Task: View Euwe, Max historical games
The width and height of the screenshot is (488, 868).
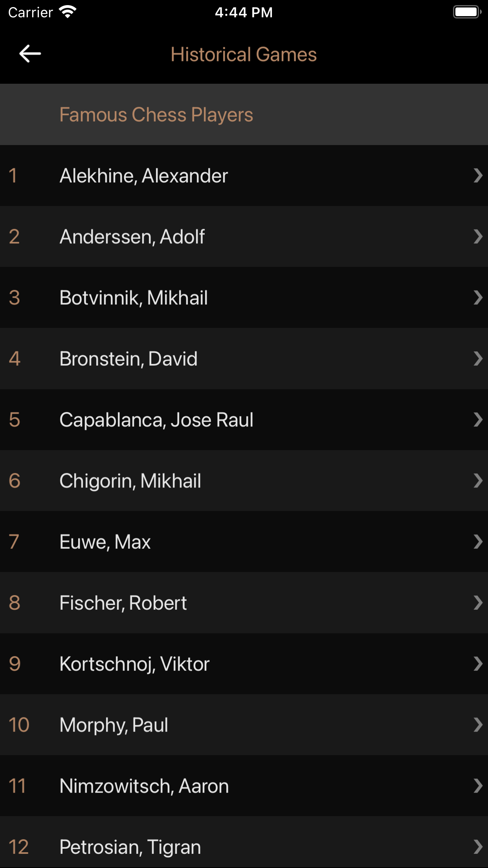Action: (244, 542)
